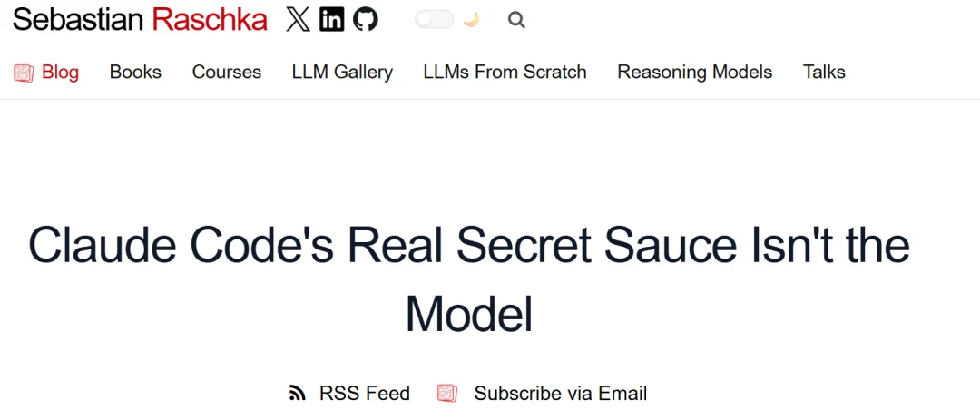This screenshot has height=410, width=980.
Task: Go to the Blog menu item
Action: (x=60, y=72)
